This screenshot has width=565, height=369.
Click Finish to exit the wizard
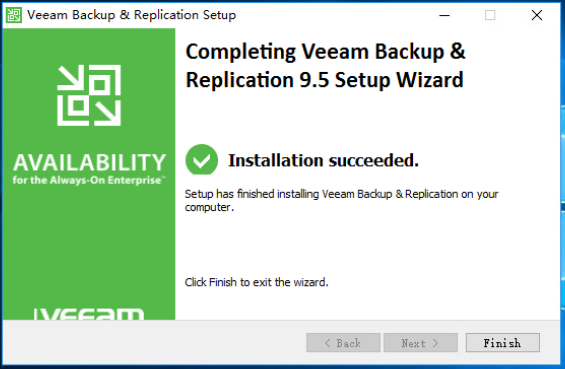tap(503, 342)
